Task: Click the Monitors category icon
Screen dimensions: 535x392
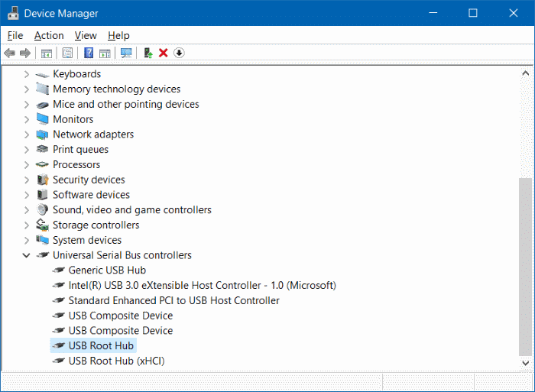Action: coord(43,119)
